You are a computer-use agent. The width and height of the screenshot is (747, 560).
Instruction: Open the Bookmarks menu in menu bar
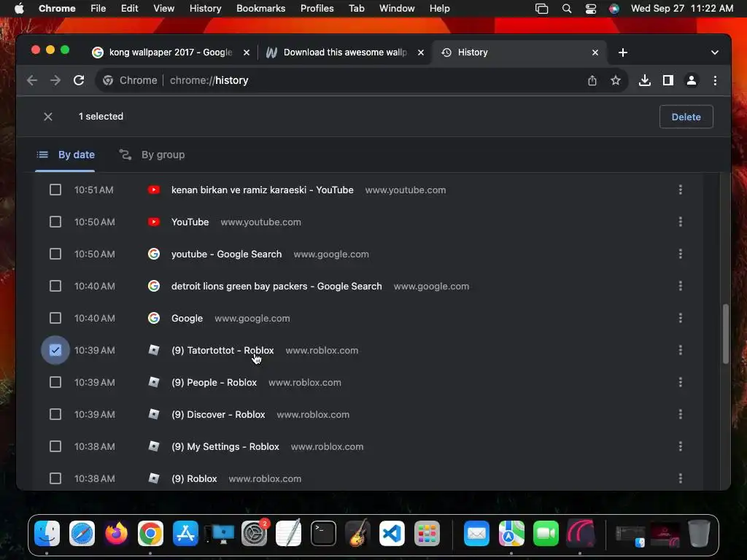tap(260, 9)
